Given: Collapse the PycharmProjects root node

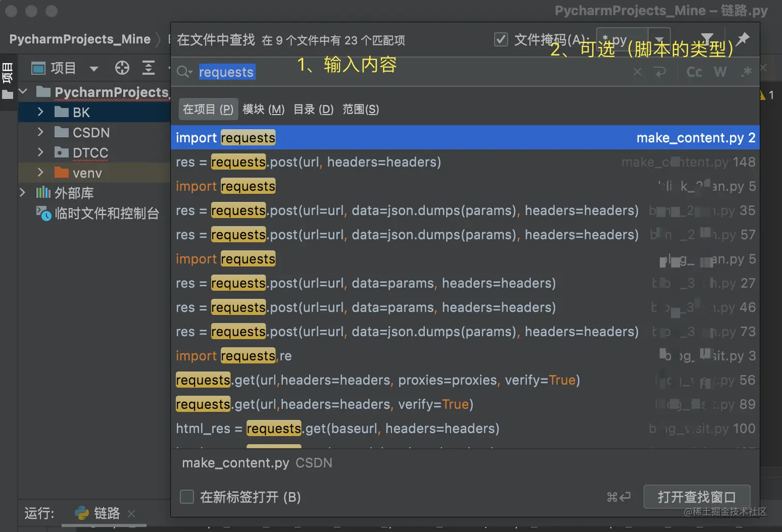Looking at the screenshot, I should [23, 92].
